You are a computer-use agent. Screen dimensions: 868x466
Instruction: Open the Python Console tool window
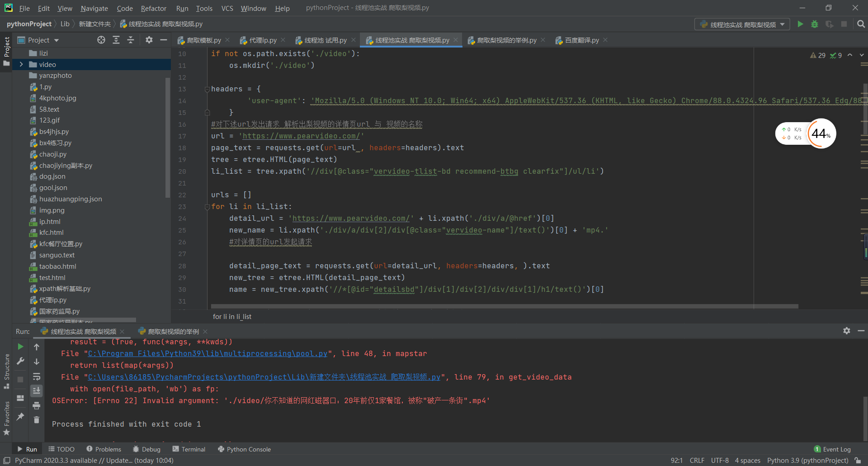pos(244,449)
